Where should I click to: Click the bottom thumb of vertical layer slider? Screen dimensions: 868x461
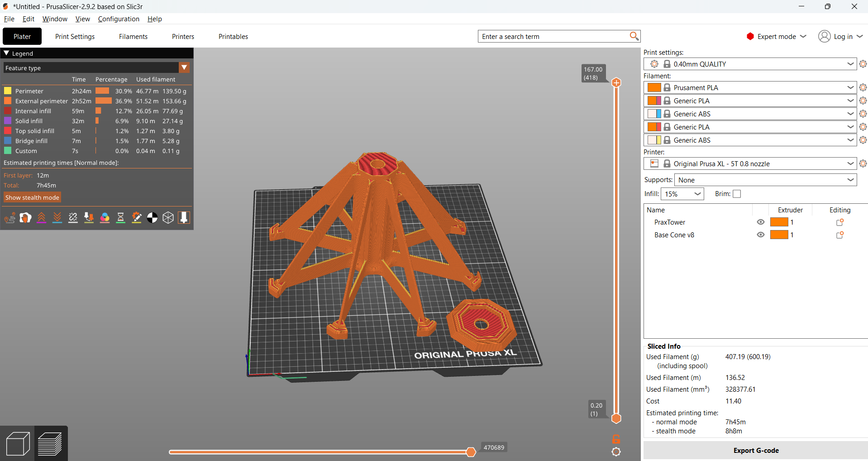click(616, 418)
